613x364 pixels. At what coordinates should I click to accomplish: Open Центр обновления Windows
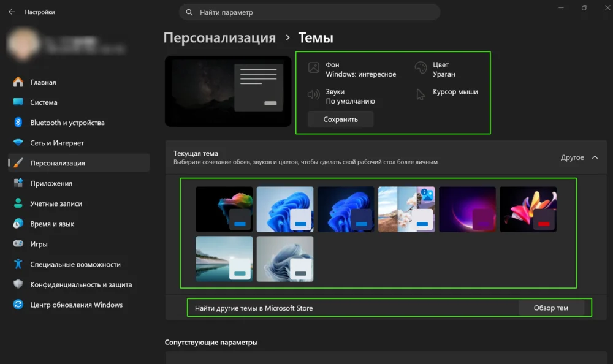click(x=78, y=305)
